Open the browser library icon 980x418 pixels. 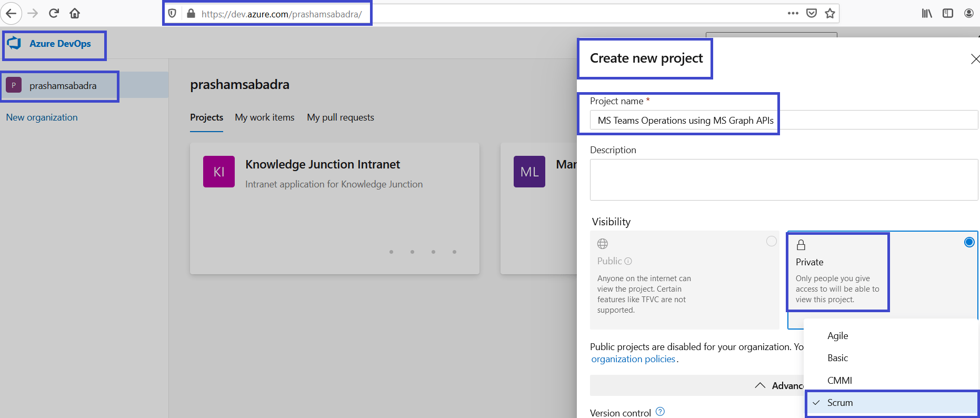click(x=927, y=13)
